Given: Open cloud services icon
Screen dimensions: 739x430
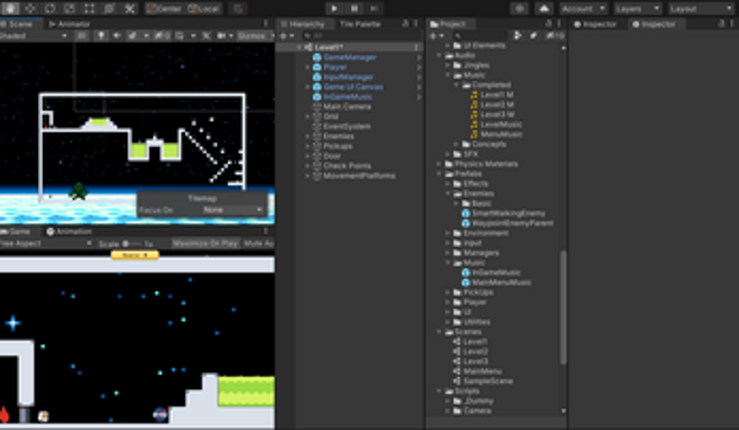Looking at the screenshot, I should point(543,8).
